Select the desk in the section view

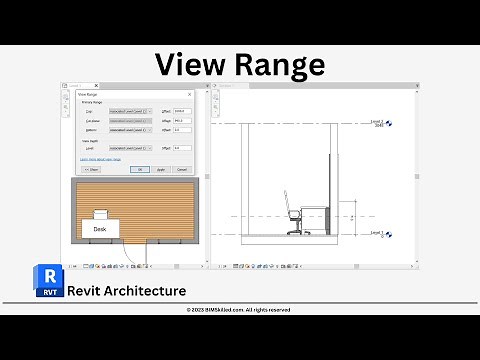point(314,220)
